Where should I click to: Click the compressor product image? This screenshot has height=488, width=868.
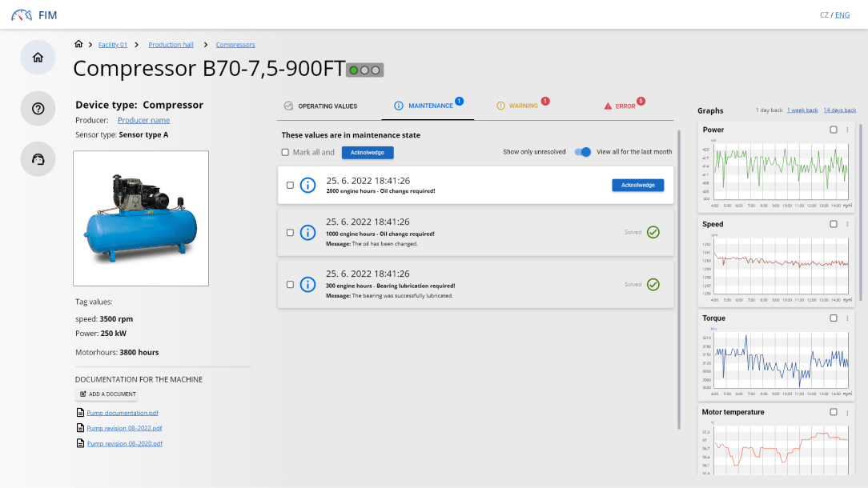pyautogui.click(x=141, y=218)
